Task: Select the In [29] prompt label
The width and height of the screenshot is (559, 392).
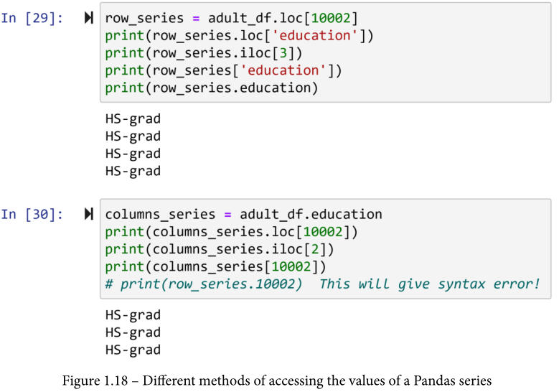Action: coord(32,18)
